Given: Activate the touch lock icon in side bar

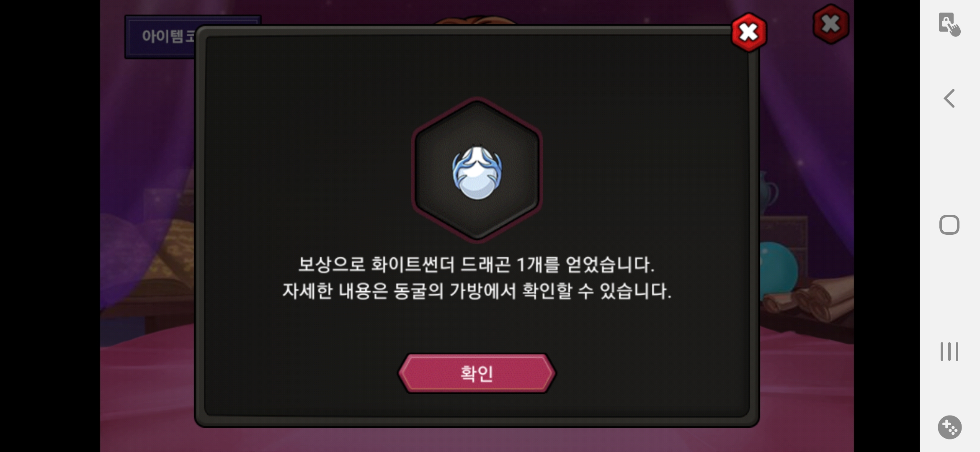Looking at the screenshot, I should (x=949, y=25).
